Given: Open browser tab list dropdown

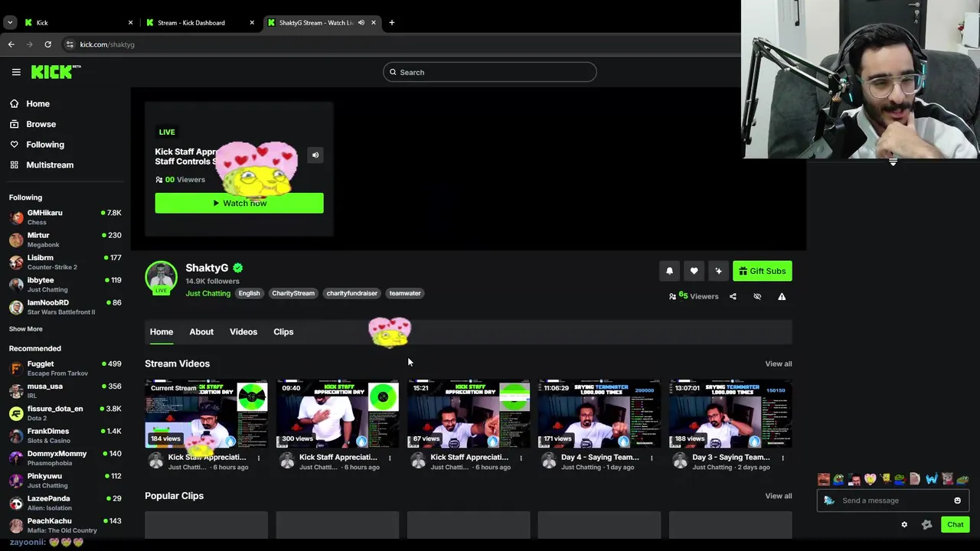Looking at the screenshot, I should click(10, 22).
